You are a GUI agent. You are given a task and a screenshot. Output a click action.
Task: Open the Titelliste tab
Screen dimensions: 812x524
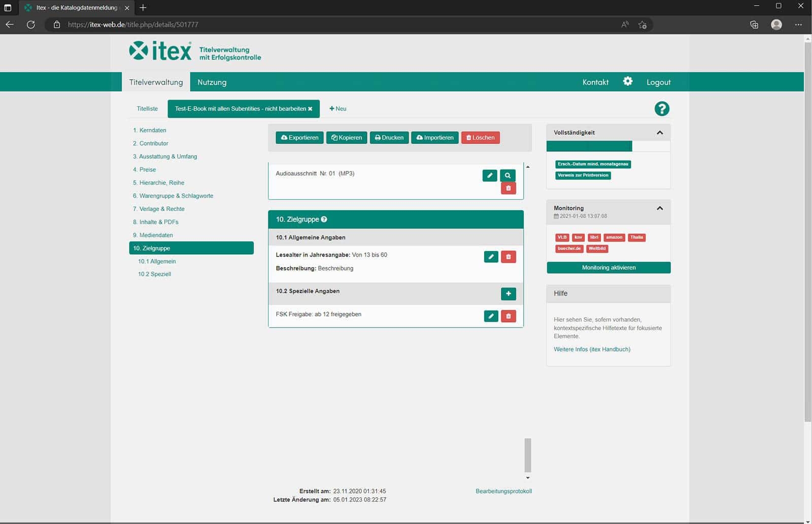[x=147, y=109]
